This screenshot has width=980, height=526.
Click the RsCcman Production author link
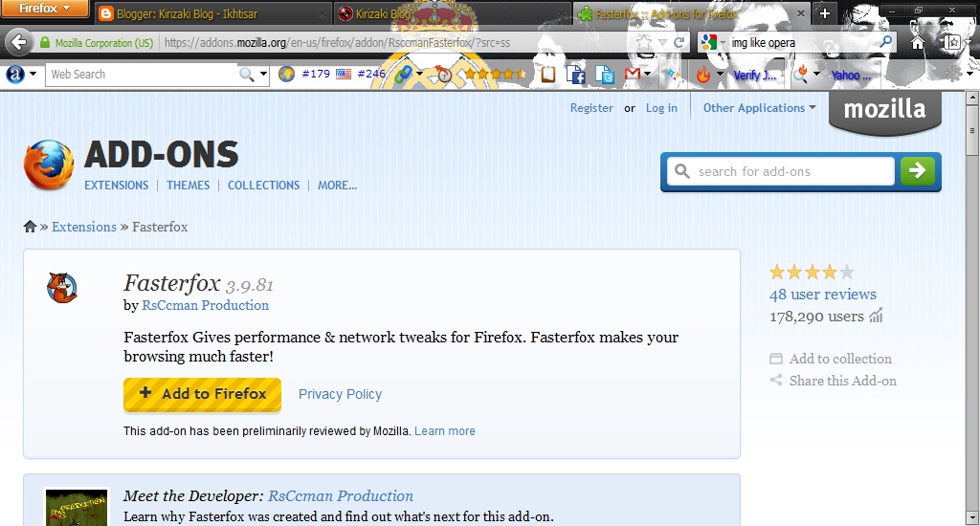pyautogui.click(x=205, y=305)
